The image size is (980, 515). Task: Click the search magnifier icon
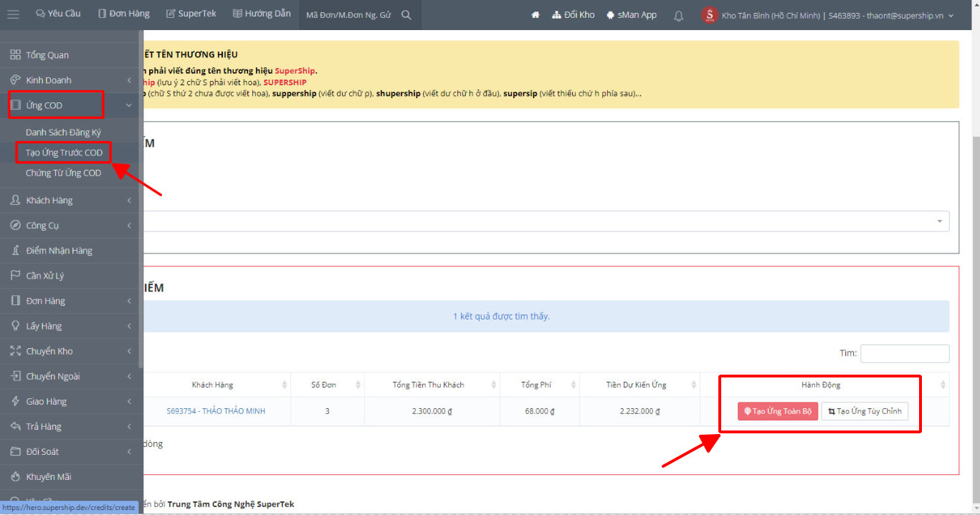click(406, 15)
